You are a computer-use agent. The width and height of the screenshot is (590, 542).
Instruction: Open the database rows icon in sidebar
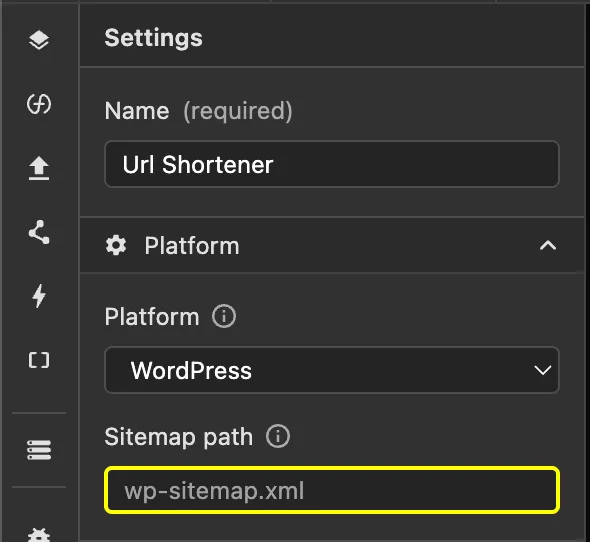39,450
